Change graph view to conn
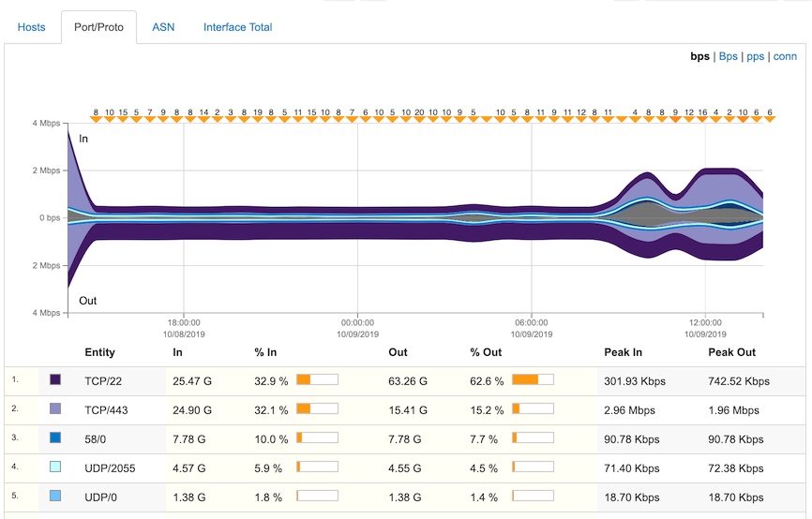Screen dimensions: 812x519 click(x=785, y=56)
